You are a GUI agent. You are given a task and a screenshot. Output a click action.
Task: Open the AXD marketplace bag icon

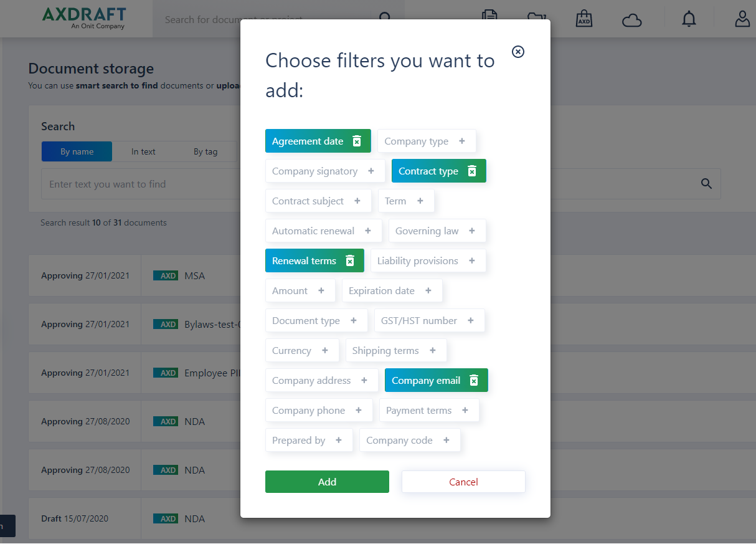[x=584, y=19]
